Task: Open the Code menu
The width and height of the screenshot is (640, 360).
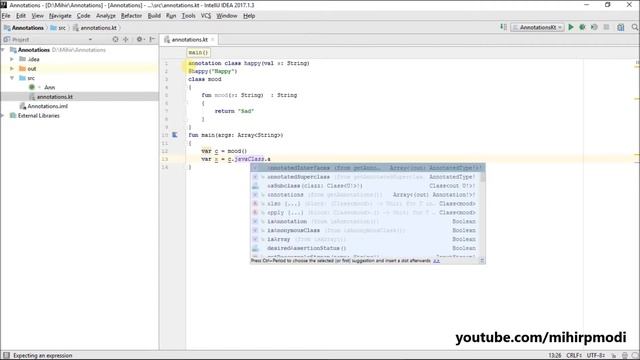Action: [83, 16]
